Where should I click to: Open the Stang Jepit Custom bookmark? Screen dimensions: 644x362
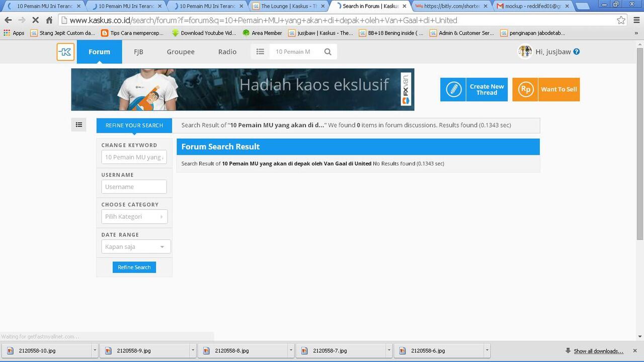(x=62, y=33)
